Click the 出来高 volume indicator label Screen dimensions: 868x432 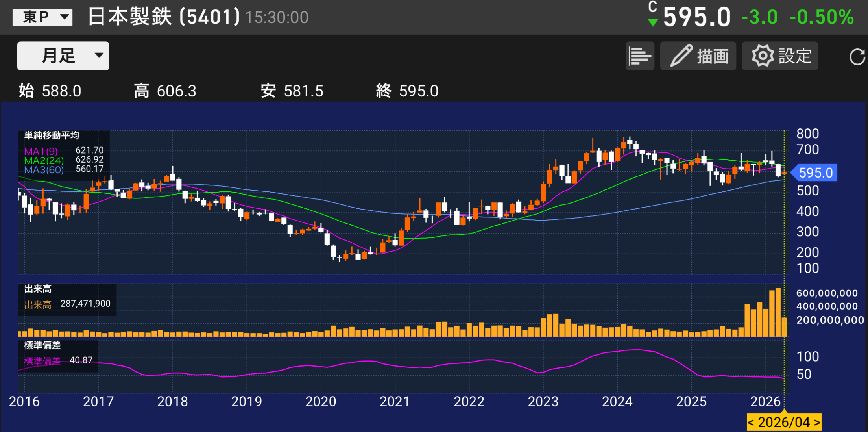[x=37, y=288]
